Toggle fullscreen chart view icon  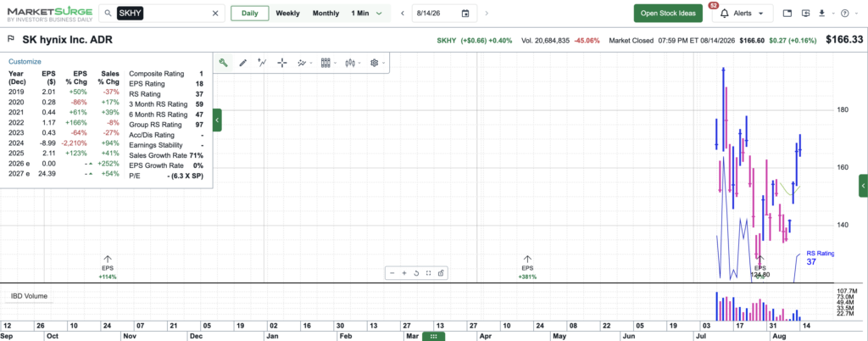[428, 273]
